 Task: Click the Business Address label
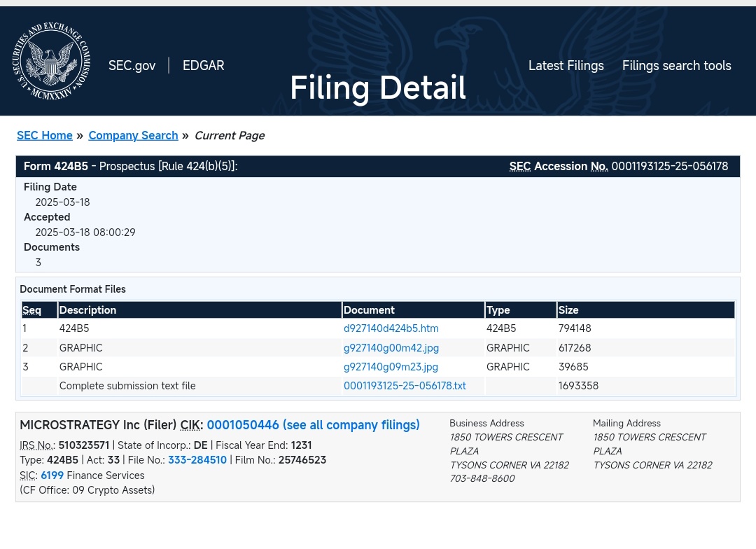point(486,423)
